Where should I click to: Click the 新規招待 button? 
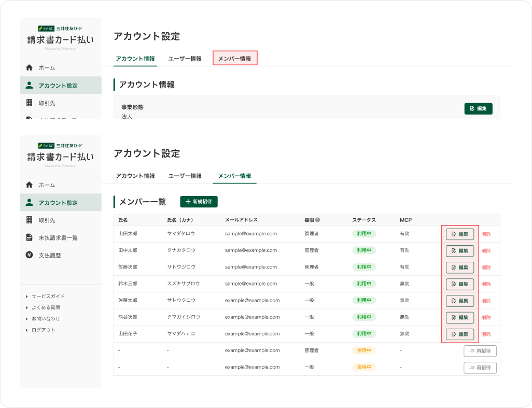pos(199,202)
